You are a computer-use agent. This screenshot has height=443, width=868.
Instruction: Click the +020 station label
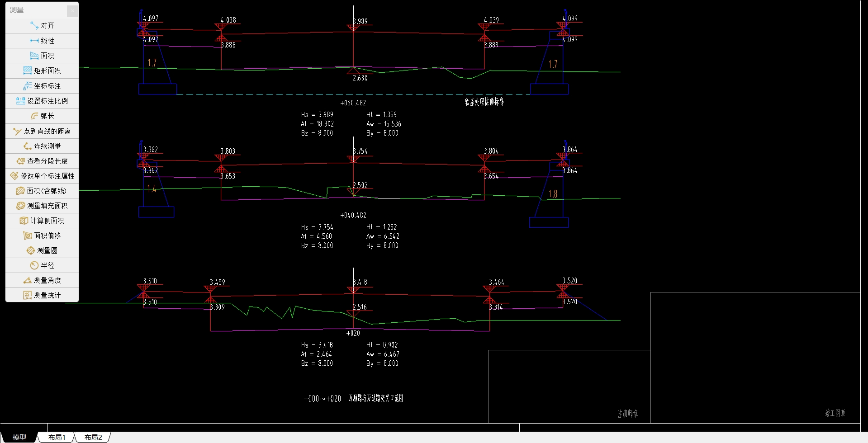coord(353,333)
